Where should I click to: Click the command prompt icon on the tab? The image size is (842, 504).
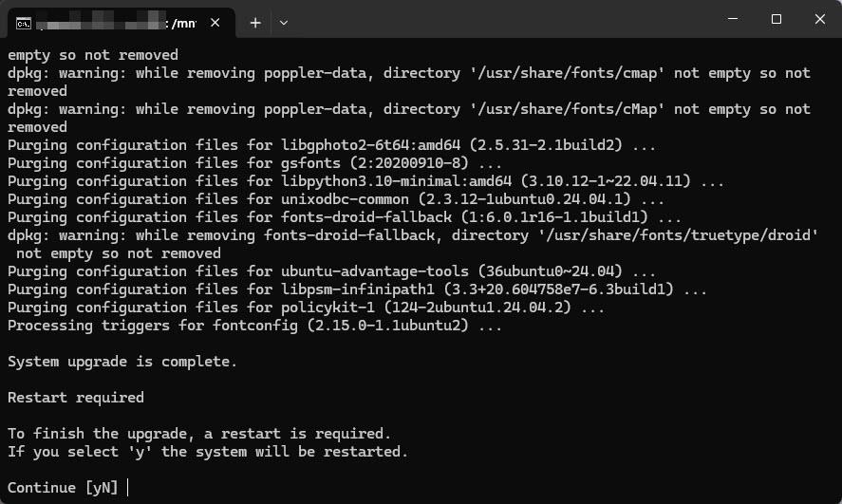pyautogui.click(x=24, y=22)
